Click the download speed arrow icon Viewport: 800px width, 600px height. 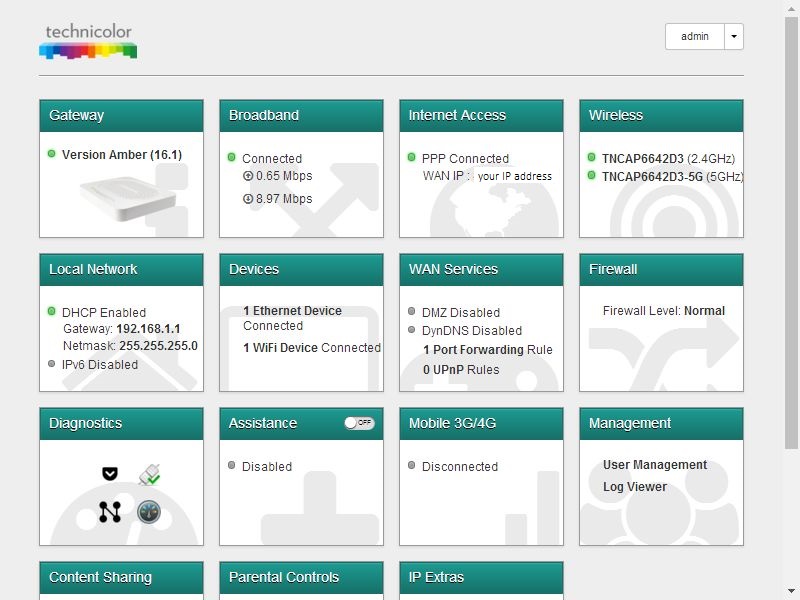248,199
